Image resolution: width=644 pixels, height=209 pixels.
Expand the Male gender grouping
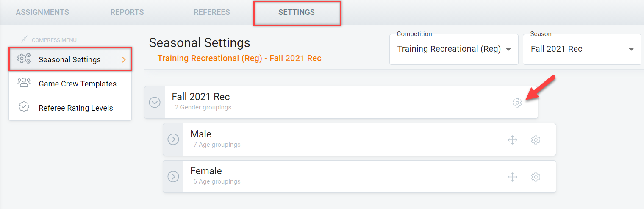pyautogui.click(x=173, y=139)
